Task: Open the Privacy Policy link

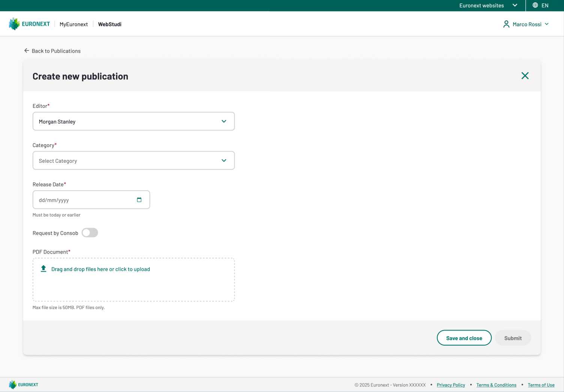Action: (x=451, y=385)
